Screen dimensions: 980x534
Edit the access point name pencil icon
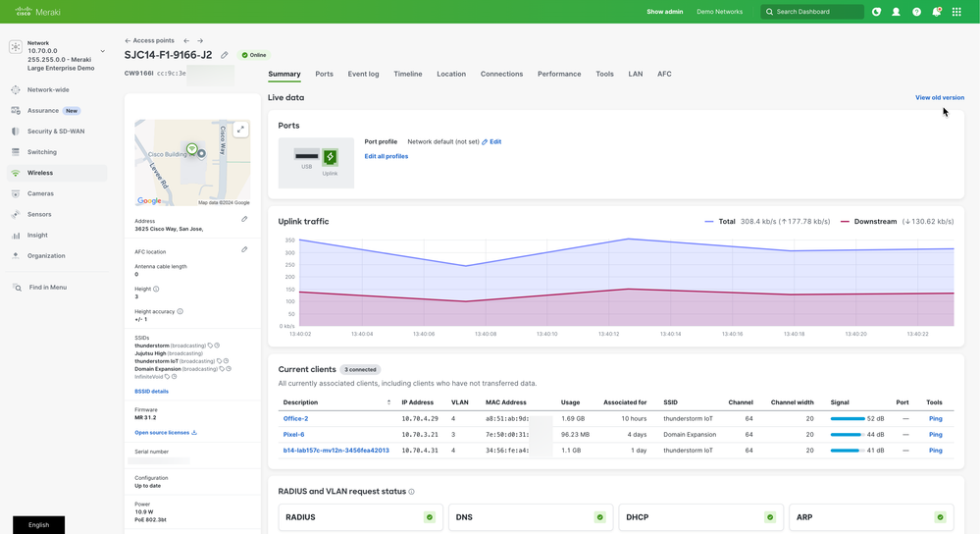225,56
